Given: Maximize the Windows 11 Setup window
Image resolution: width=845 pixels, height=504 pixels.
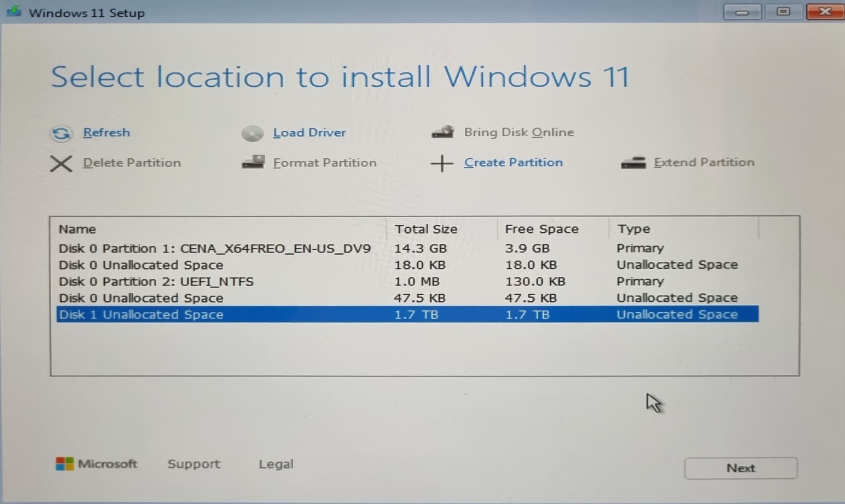Looking at the screenshot, I should 783,11.
